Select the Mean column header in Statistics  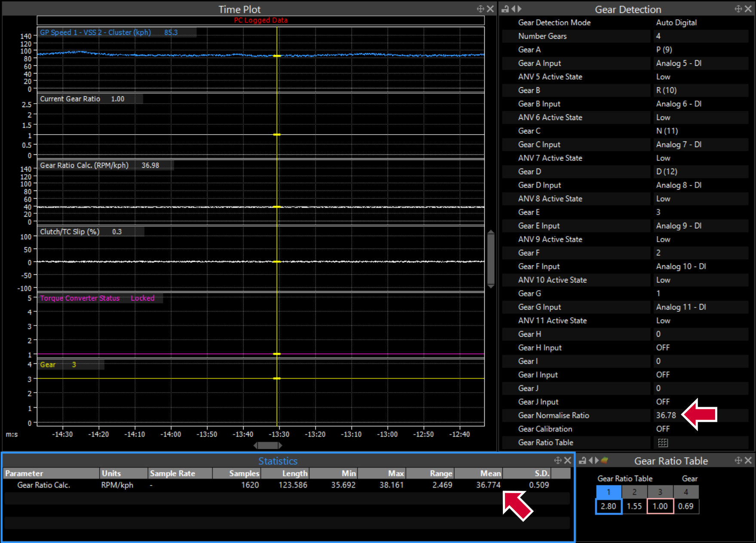pos(490,473)
